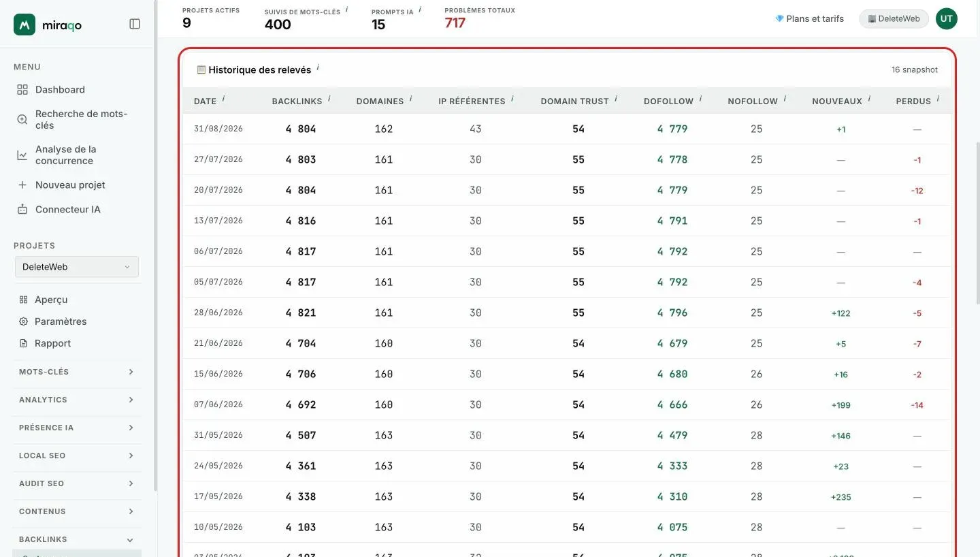Click the miraqo logo icon
The image size is (980, 557).
pyautogui.click(x=24, y=25)
